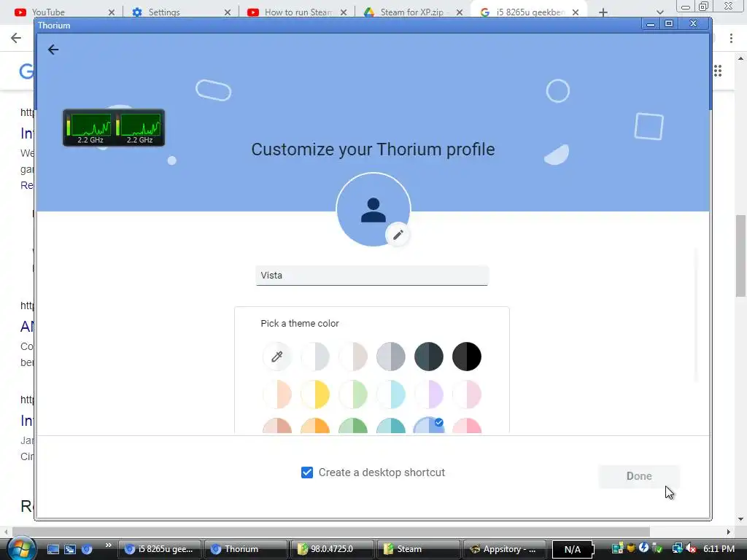
Task: Close the YouTube browser tab
Action: 112,12
